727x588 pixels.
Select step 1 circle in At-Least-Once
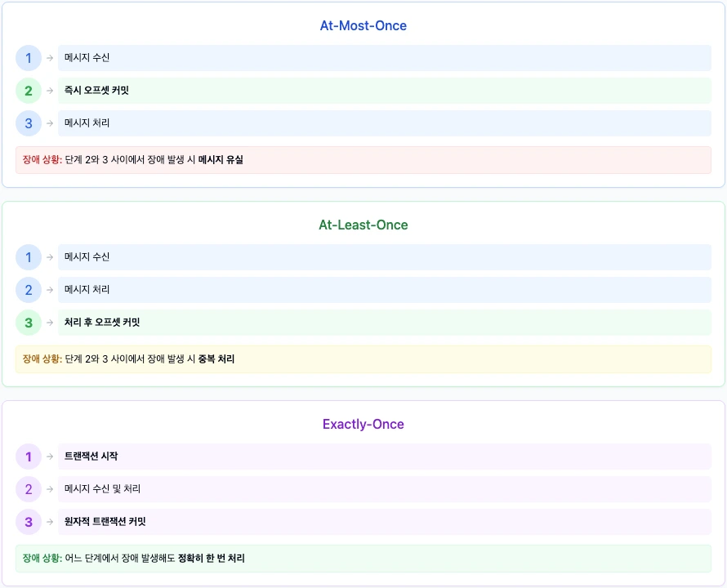29,257
